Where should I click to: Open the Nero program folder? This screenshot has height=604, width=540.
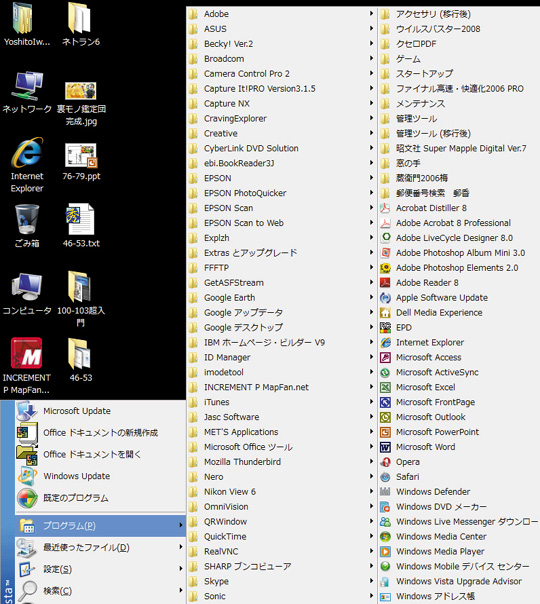click(x=282, y=477)
